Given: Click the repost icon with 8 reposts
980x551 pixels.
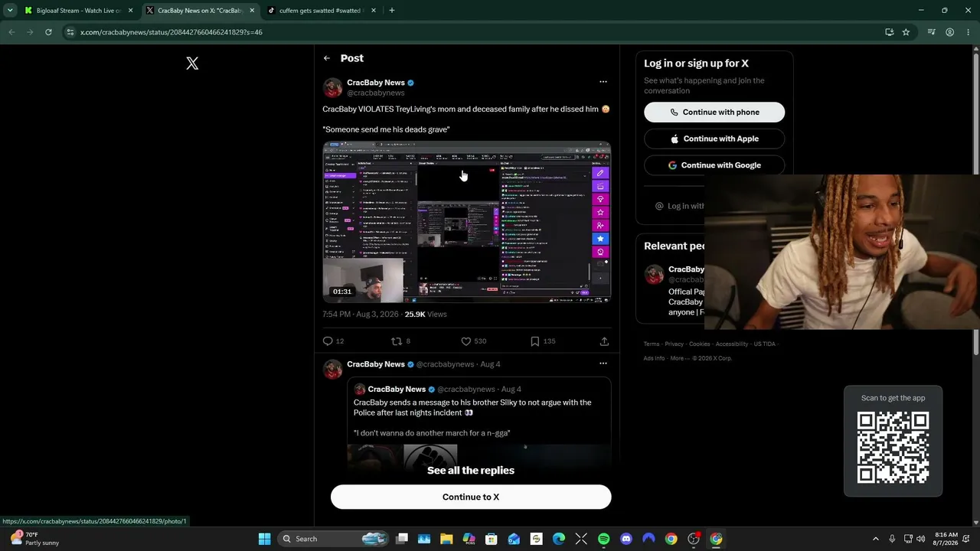Looking at the screenshot, I should tap(397, 341).
